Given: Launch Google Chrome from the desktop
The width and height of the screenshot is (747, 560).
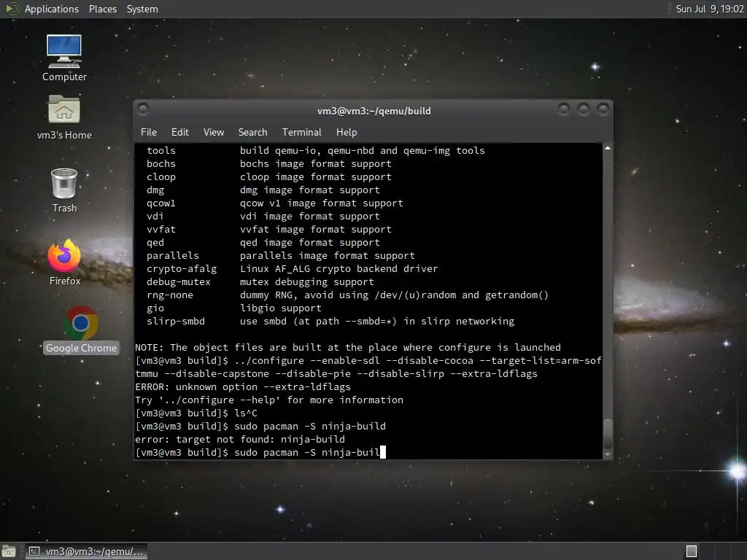Looking at the screenshot, I should tap(80, 330).
